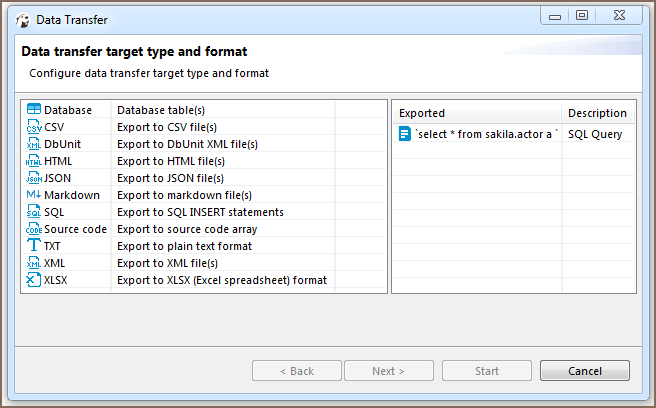Viewport: 656px width, 408px height.
Task: Click the SQL query icon in Exported list
Action: [x=405, y=134]
